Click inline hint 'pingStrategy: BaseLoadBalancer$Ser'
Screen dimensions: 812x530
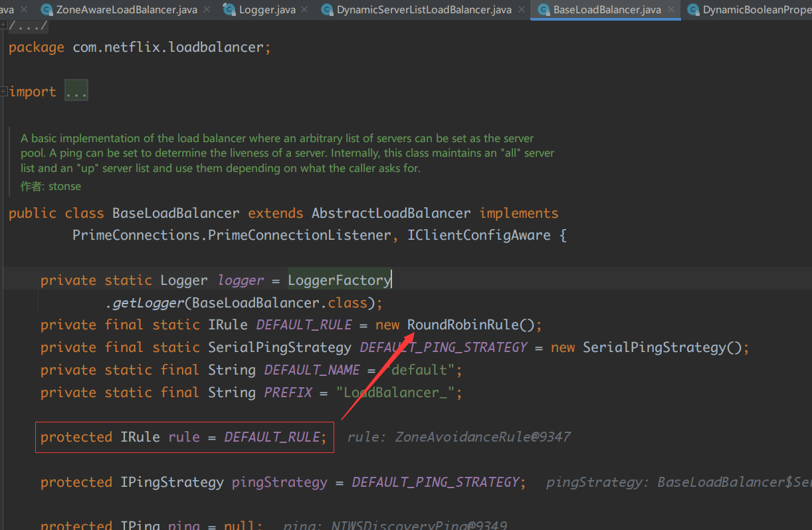coord(678,482)
